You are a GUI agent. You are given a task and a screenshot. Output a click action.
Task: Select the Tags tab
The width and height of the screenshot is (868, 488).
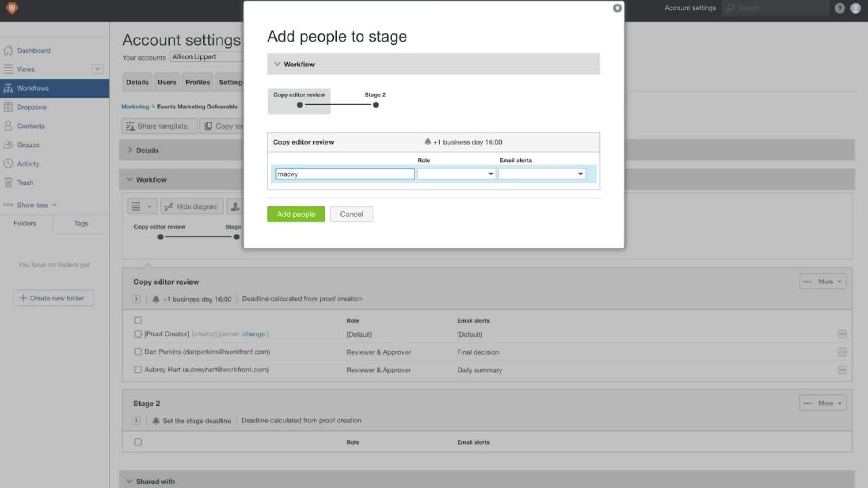[80, 223]
